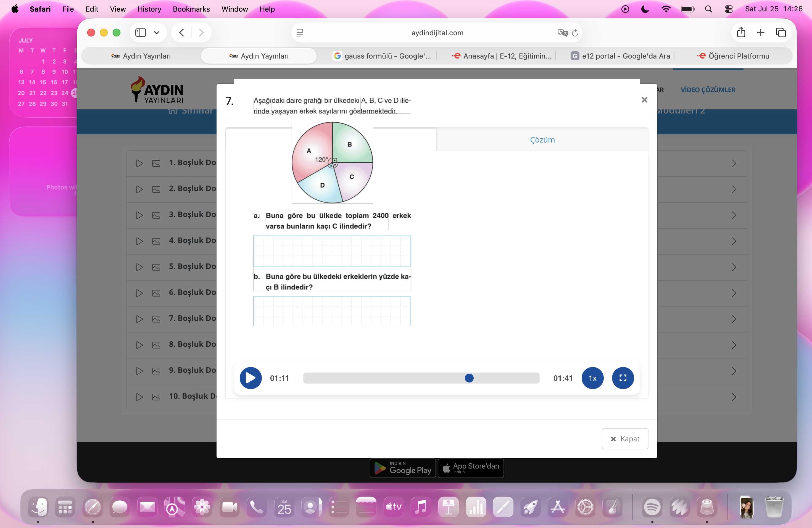Open the Bookmarks menu
Image resolution: width=812 pixels, height=528 pixels.
click(191, 9)
